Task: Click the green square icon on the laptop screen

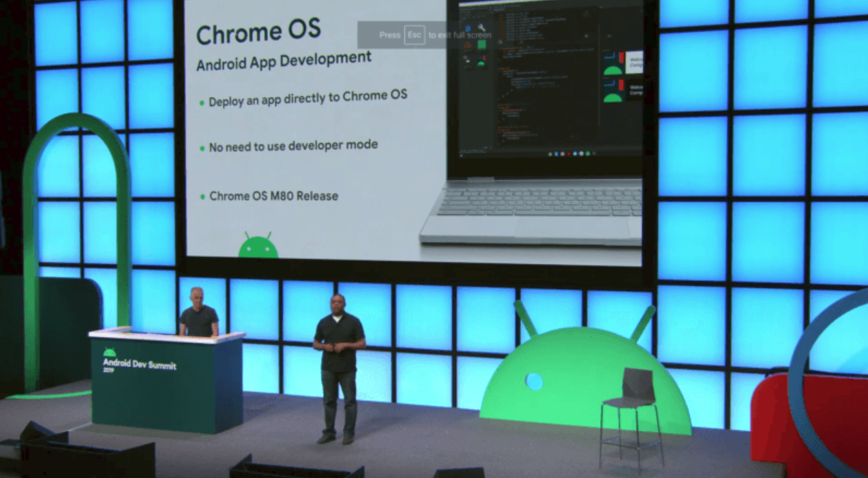Action: click(481, 45)
